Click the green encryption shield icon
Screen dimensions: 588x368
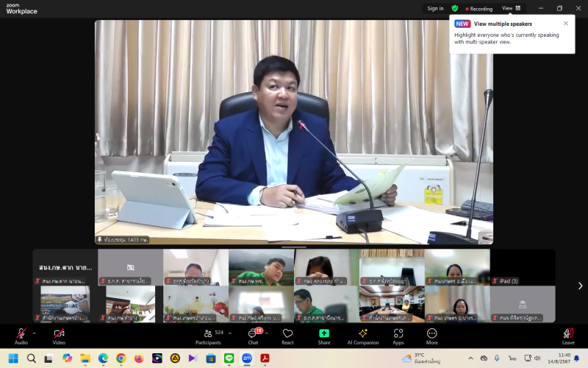click(x=455, y=8)
